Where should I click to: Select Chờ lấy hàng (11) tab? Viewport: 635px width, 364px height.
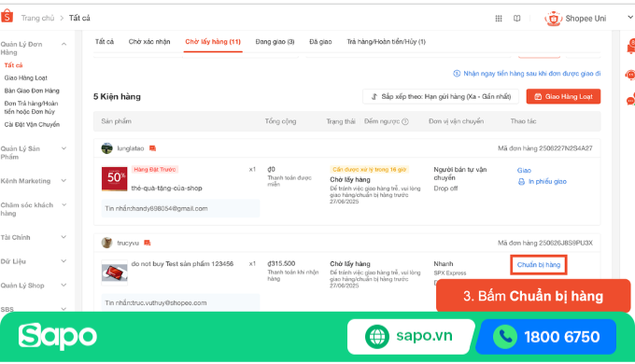[x=213, y=42]
